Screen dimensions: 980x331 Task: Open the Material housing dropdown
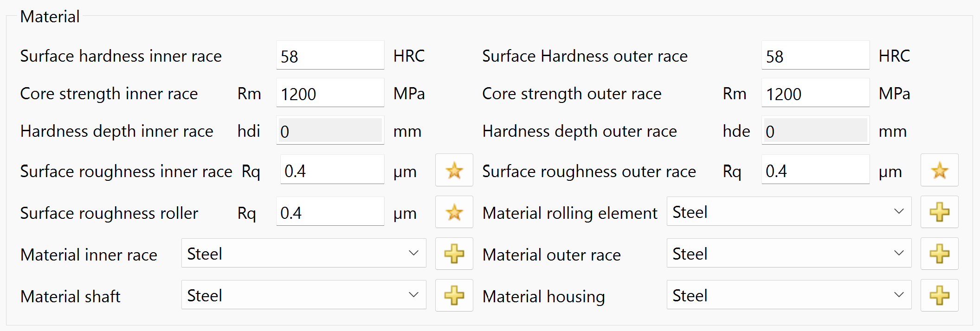(x=789, y=295)
